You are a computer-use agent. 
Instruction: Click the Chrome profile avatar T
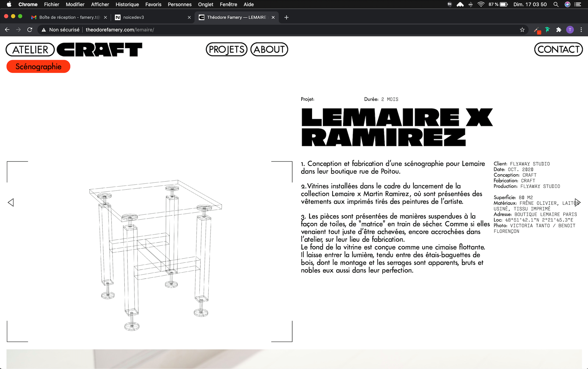point(570,30)
